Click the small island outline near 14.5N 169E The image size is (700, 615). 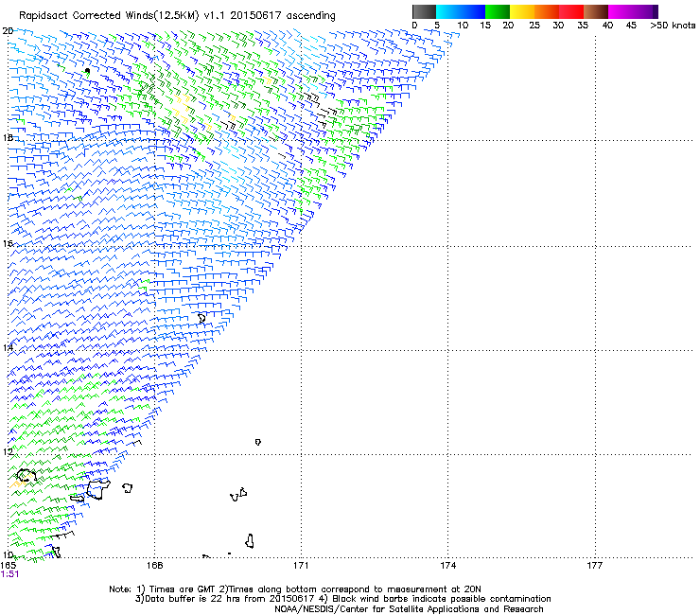pos(201,318)
